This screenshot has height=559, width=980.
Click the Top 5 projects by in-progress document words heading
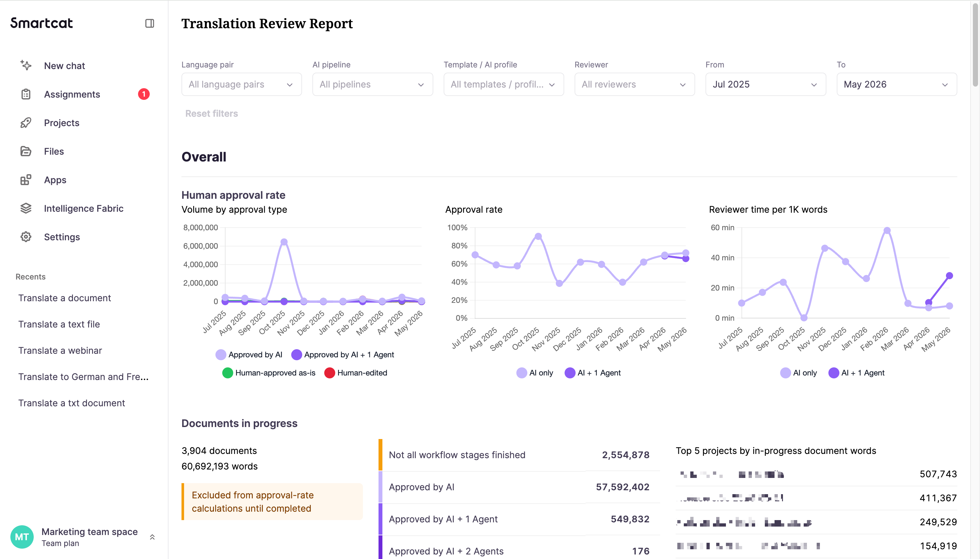click(776, 451)
